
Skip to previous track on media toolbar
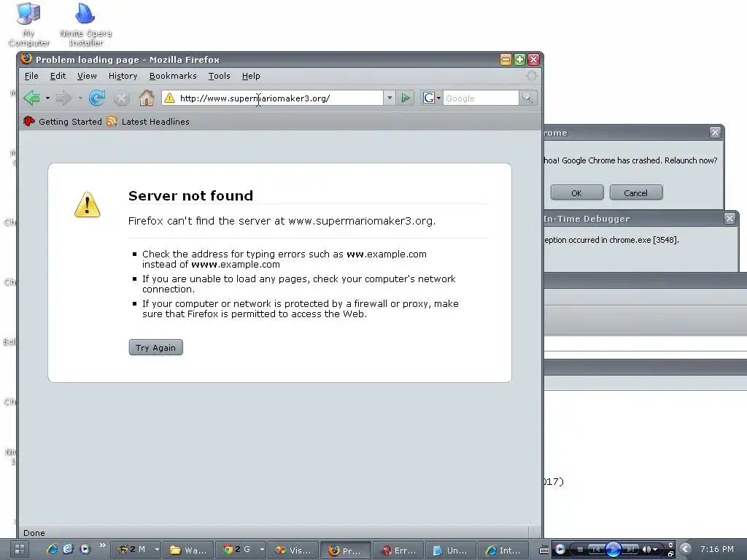tap(596, 550)
